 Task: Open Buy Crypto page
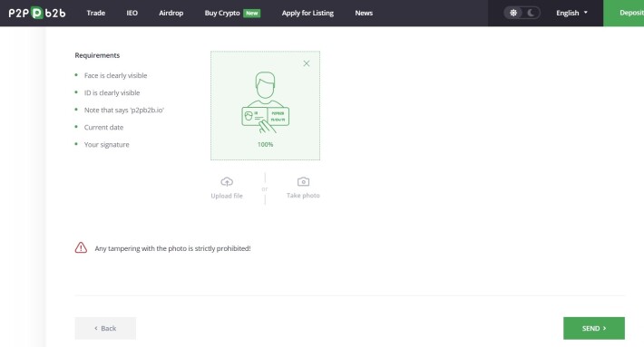point(222,13)
